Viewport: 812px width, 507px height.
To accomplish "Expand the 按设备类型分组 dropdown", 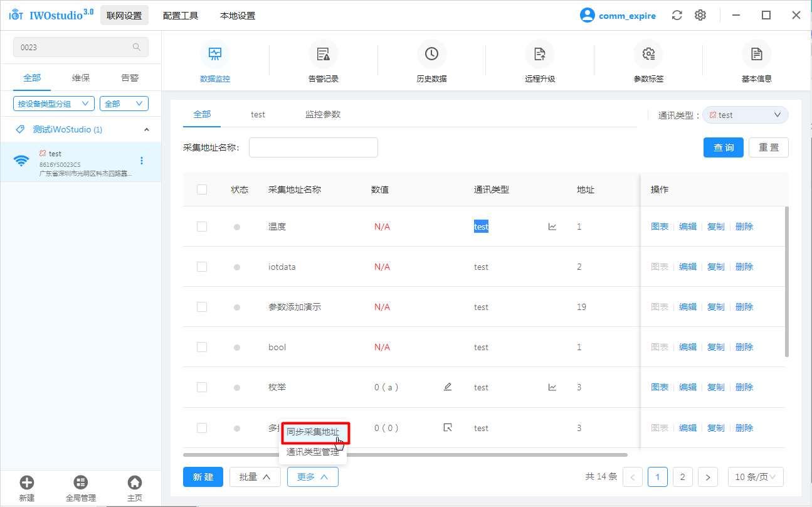I will pos(53,104).
